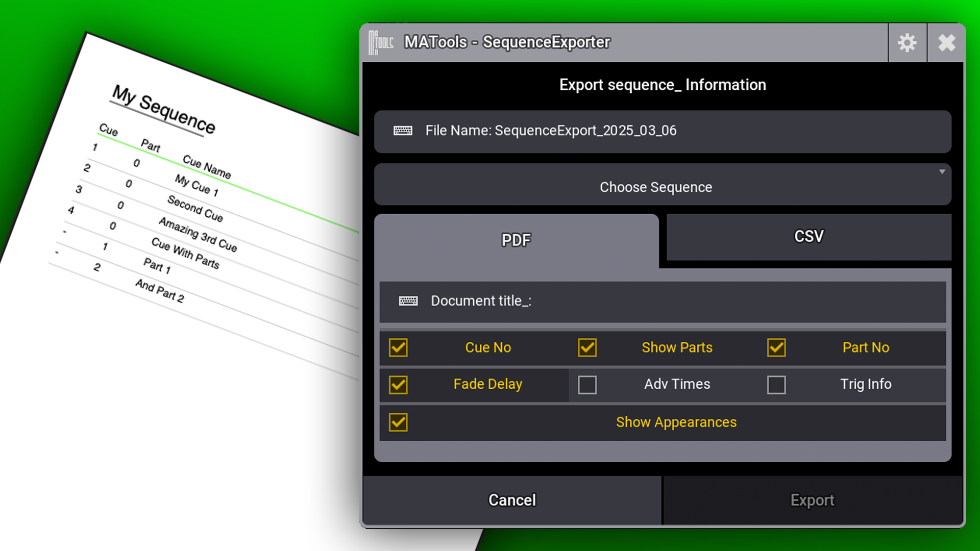Click 'Amazing 3rd Cue' in the PDF preview

[198, 235]
